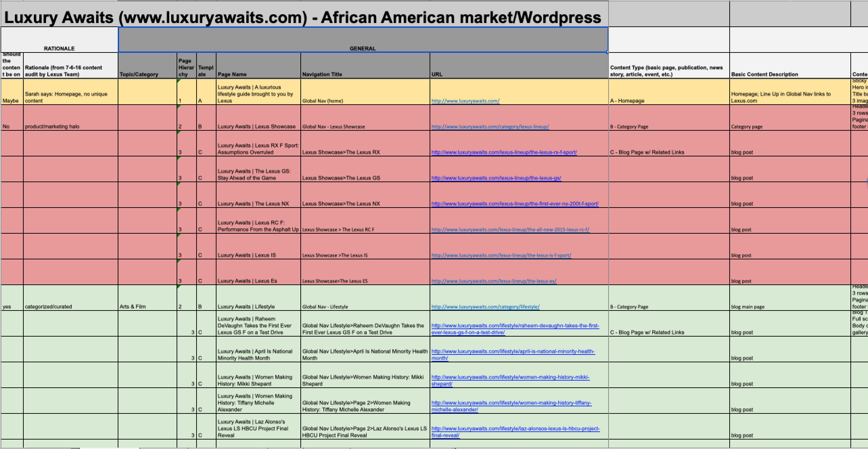Viewport: 868px width, 449px height.
Task: Select the 'Maybe' cell in the homepage row
Action: pyautogui.click(x=12, y=92)
